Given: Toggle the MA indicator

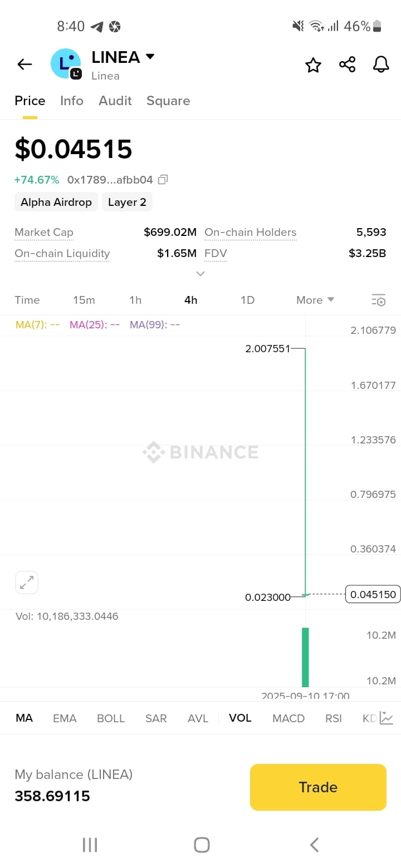Looking at the screenshot, I should 24,718.
